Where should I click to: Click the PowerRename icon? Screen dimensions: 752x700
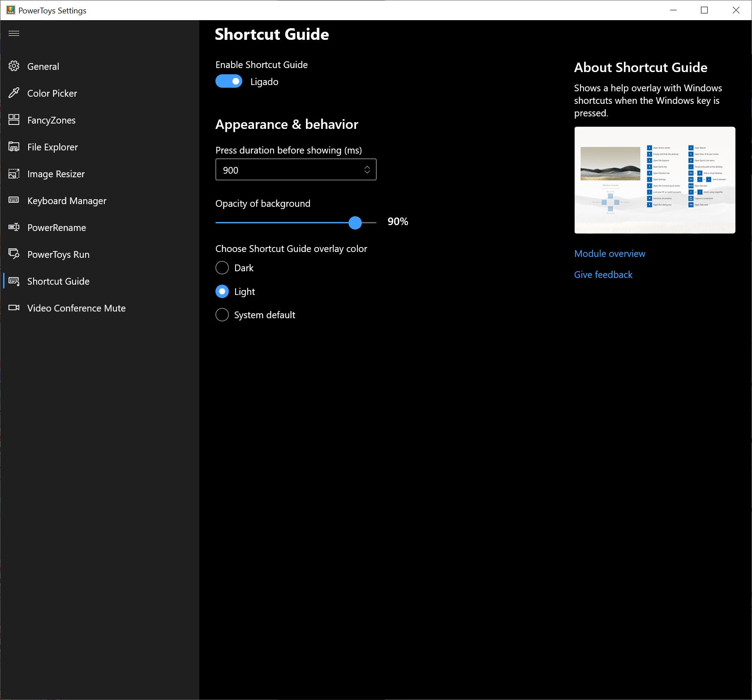[x=14, y=227]
